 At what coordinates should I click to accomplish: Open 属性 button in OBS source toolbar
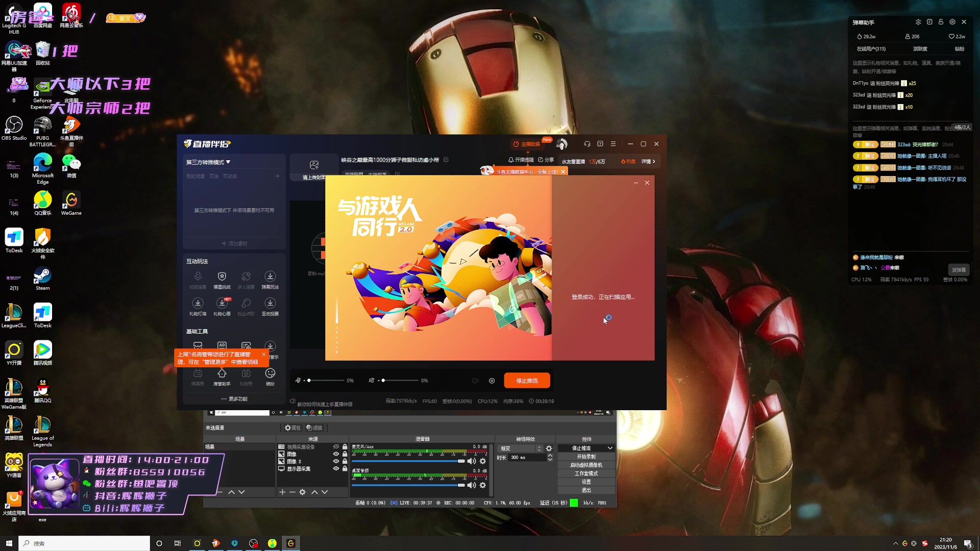pyautogui.click(x=292, y=428)
